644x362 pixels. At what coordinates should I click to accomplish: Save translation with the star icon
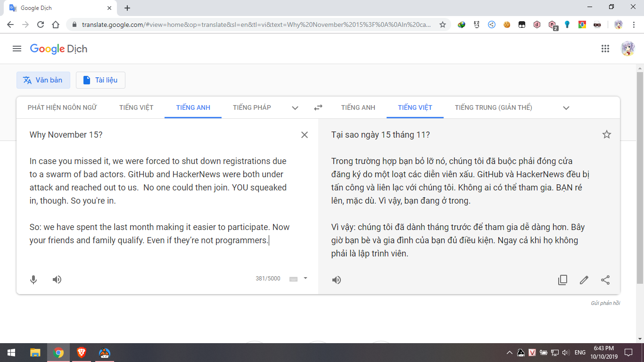[x=607, y=135]
